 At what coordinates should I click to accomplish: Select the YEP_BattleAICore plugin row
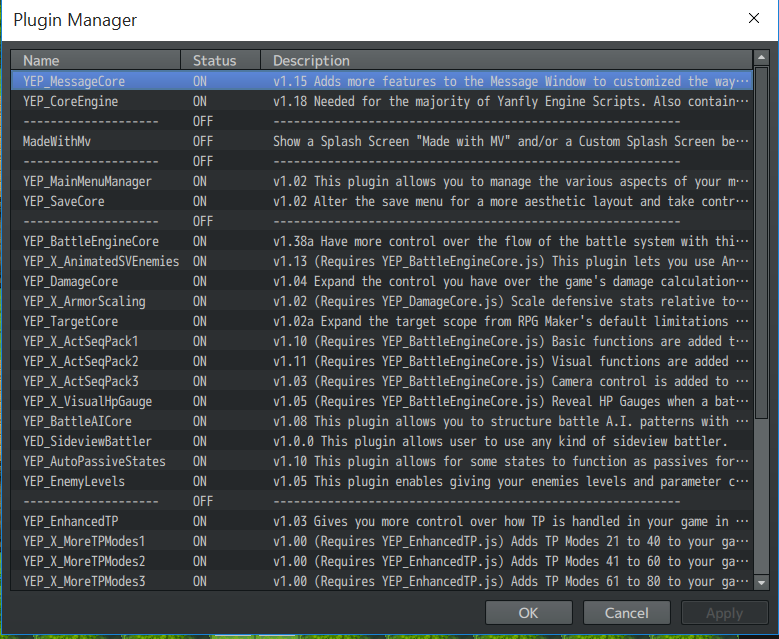point(382,421)
